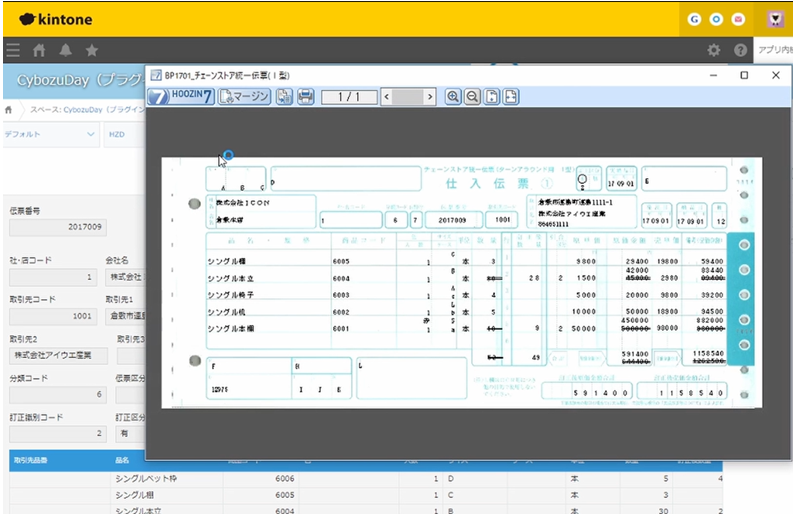Open kintone notifications bell
This screenshot has height=518, width=795.
(65, 50)
